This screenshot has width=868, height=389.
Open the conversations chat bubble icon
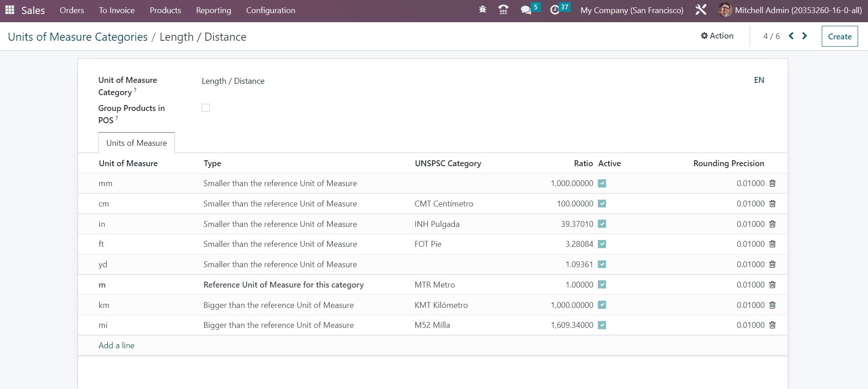tap(526, 10)
